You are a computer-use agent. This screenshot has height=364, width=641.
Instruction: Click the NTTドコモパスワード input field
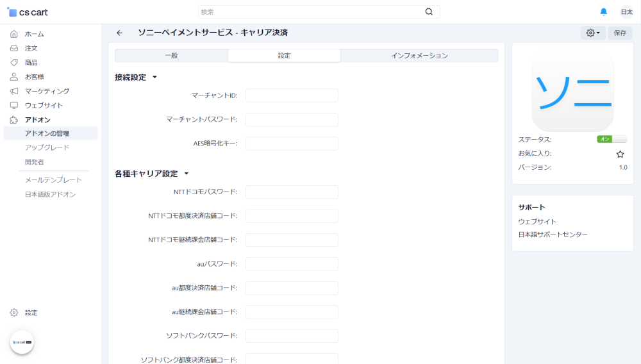[x=292, y=192]
